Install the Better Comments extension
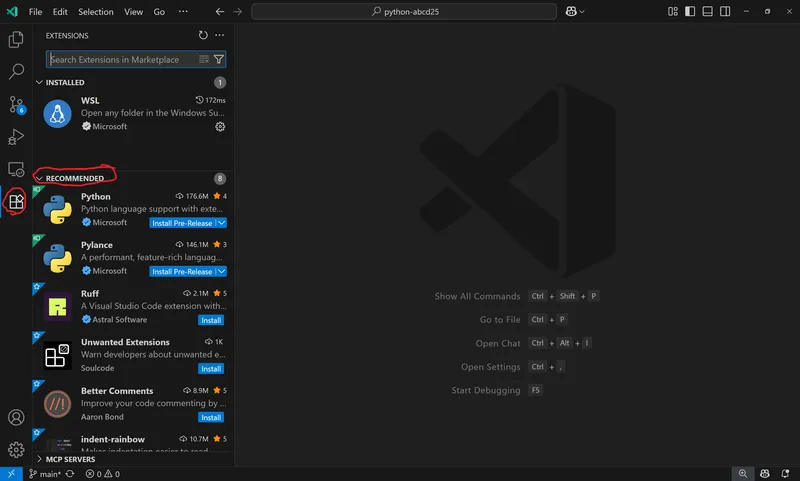 pyautogui.click(x=211, y=417)
